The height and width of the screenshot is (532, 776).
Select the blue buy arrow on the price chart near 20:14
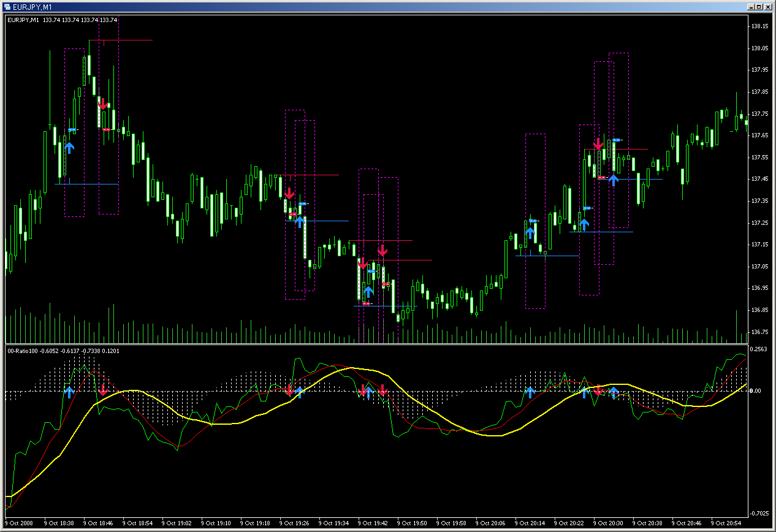530,232
